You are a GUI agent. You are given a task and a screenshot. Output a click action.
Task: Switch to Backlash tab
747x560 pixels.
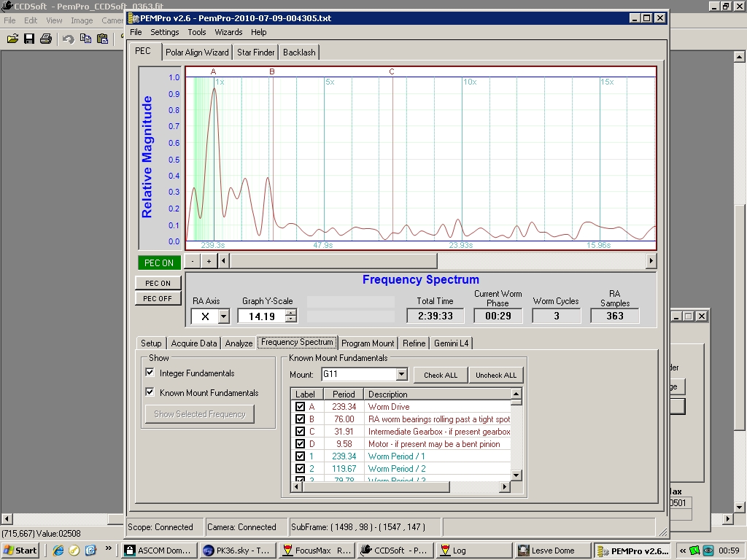click(299, 52)
